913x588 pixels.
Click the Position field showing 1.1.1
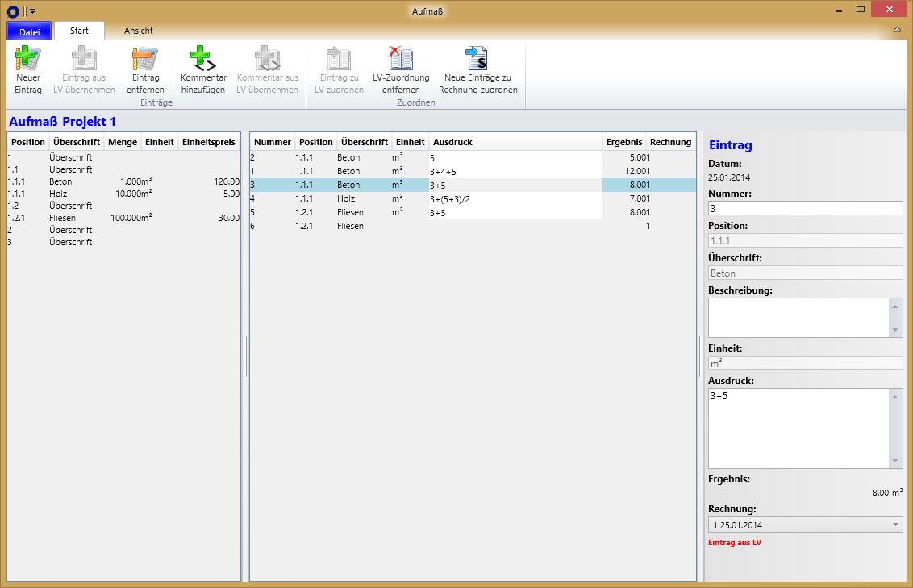(x=805, y=240)
